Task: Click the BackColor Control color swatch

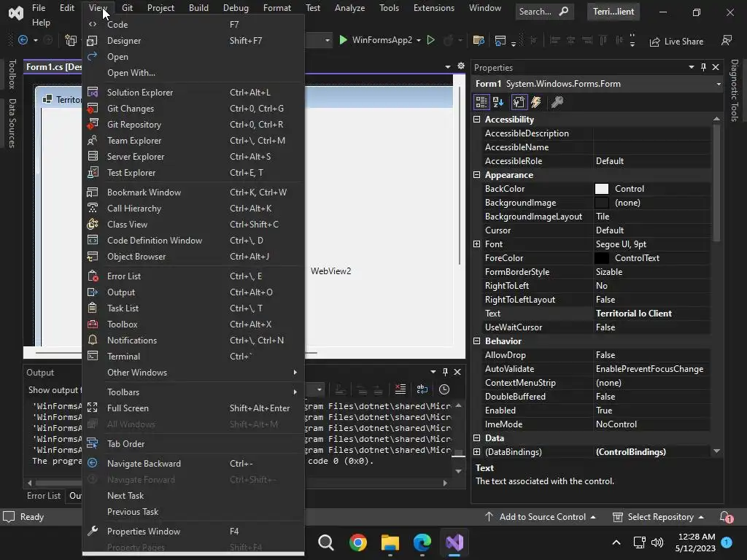Action: coord(602,189)
